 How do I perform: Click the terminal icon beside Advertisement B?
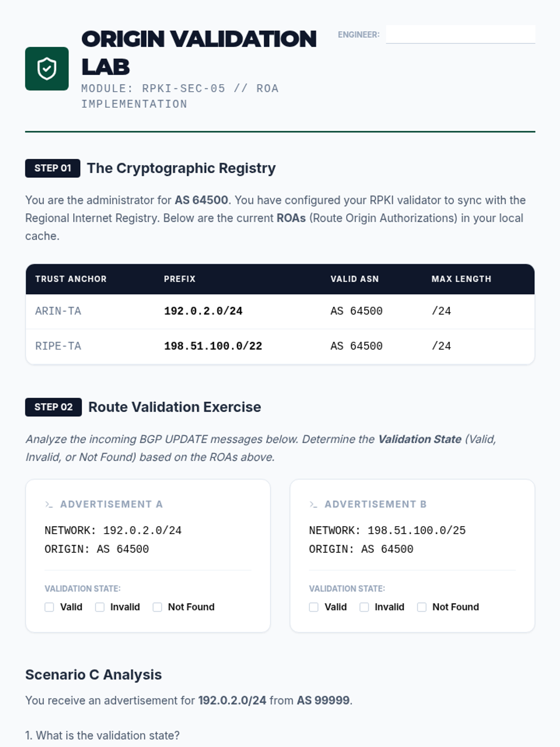tap(314, 504)
